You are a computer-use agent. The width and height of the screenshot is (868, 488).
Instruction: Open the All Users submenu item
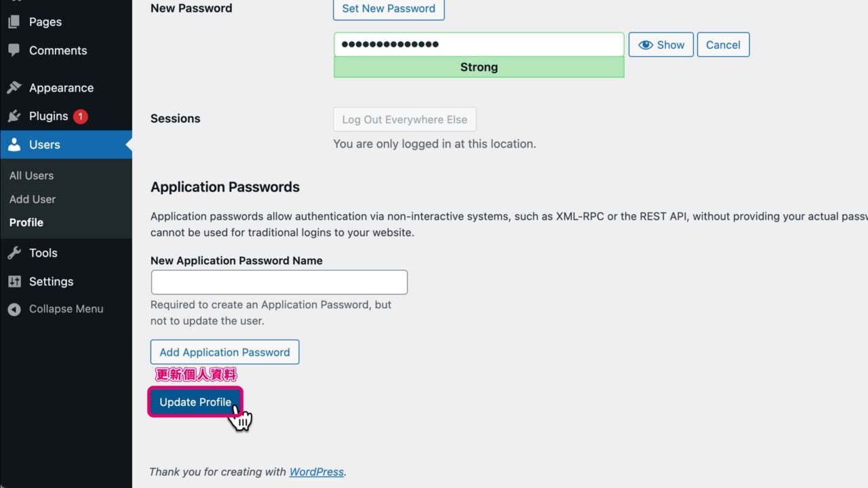coord(31,176)
